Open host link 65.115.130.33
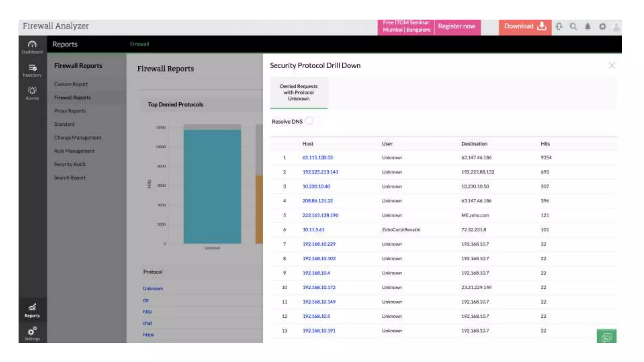This screenshot has width=644, height=362. (318, 157)
